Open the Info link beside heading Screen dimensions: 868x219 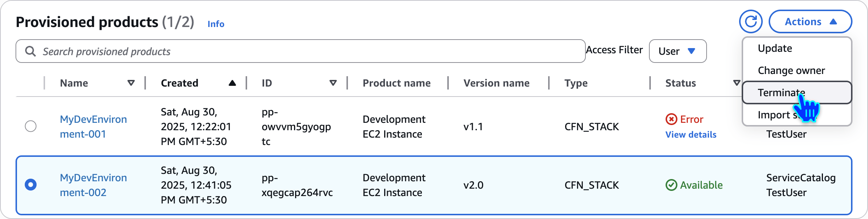(216, 24)
